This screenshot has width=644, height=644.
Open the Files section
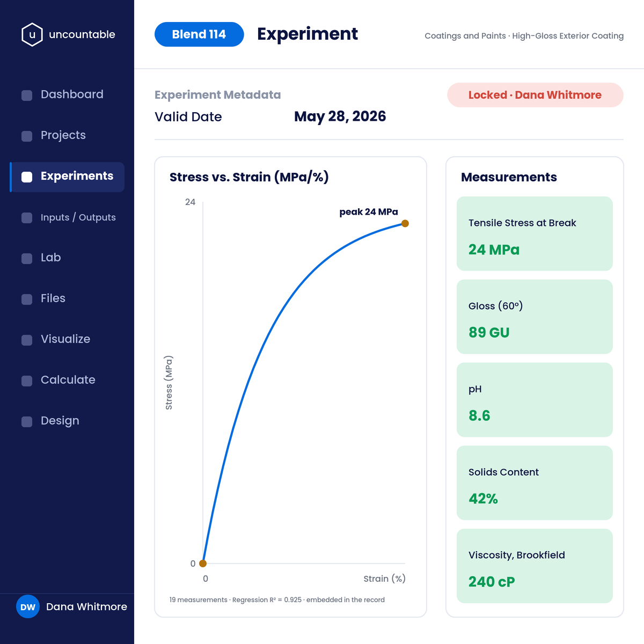coord(67,298)
